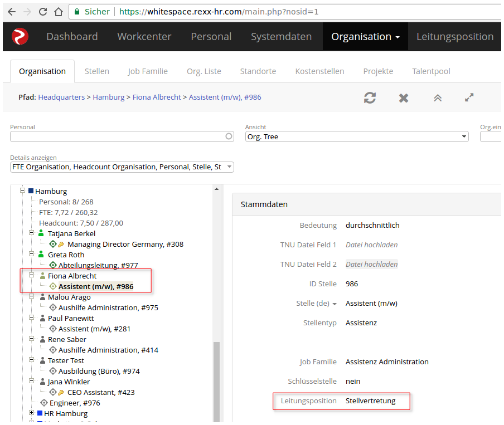Expand view with diagonal arrows icon

tap(469, 97)
